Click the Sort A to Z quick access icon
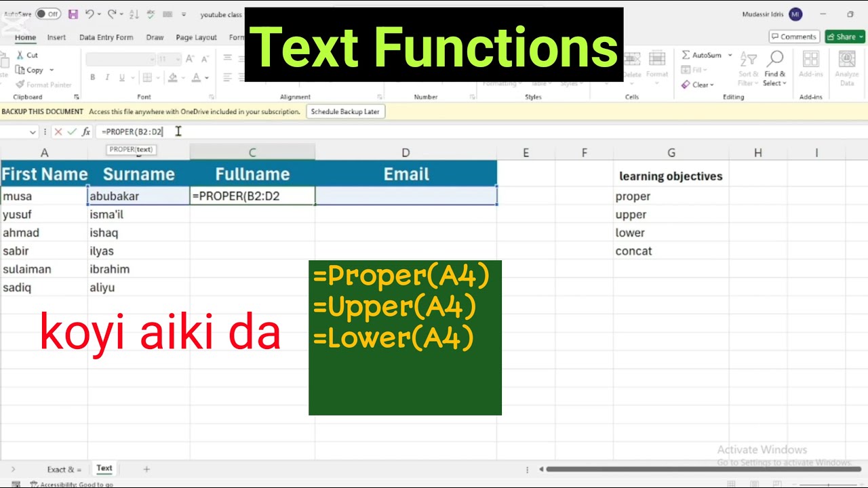868x488 pixels. [x=134, y=14]
